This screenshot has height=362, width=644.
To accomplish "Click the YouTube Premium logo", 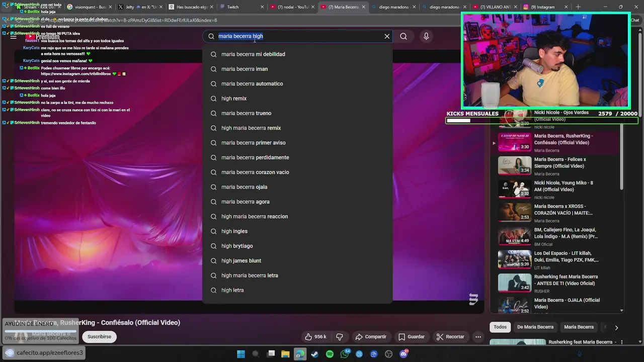I will [x=43, y=37].
